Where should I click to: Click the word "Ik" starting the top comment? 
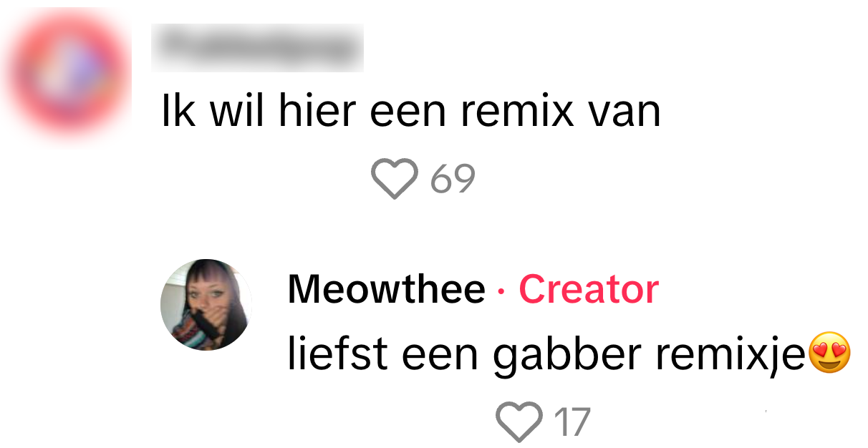click(x=176, y=112)
